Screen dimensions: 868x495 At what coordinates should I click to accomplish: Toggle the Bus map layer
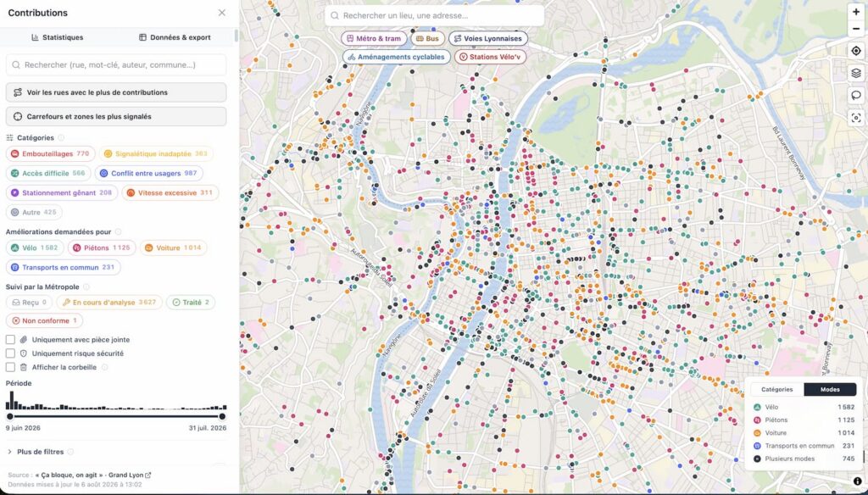pos(427,39)
